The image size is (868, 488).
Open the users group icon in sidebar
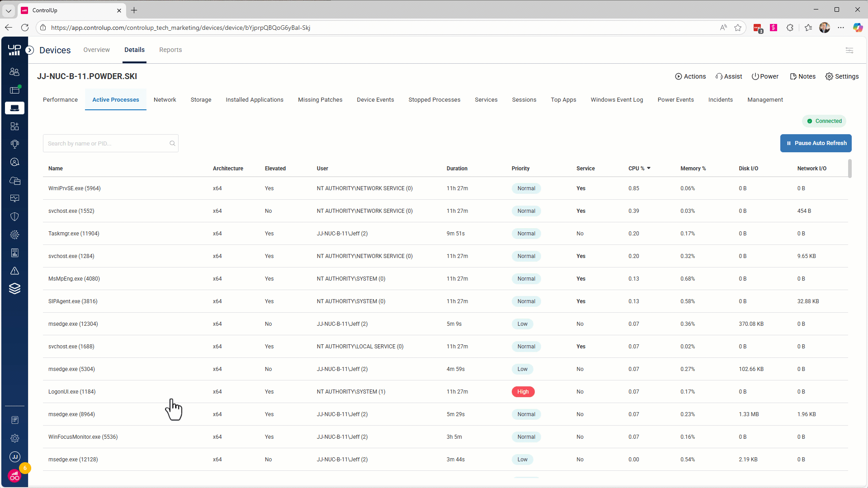[14, 72]
